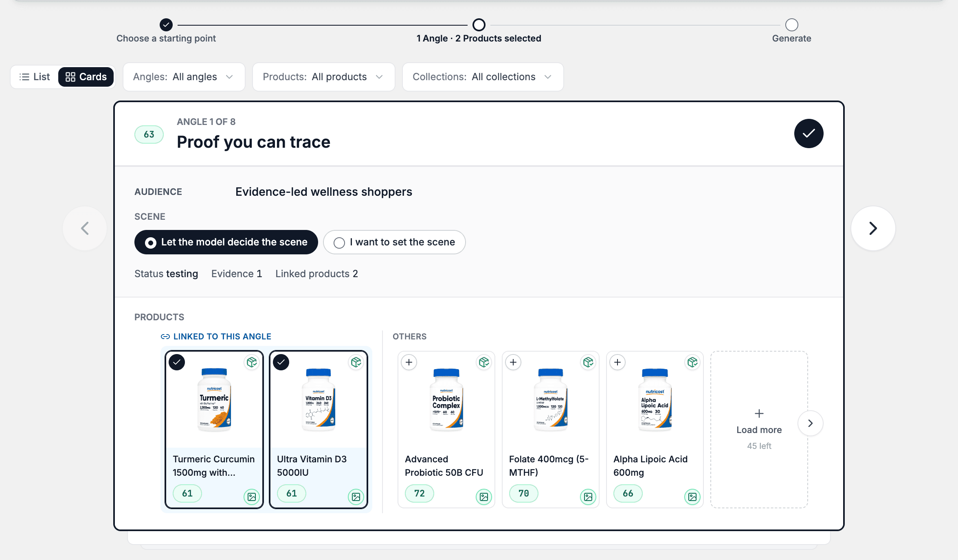Click the Status testing text
This screenshot has width=958, height=560.
click(x=166, y=274)
